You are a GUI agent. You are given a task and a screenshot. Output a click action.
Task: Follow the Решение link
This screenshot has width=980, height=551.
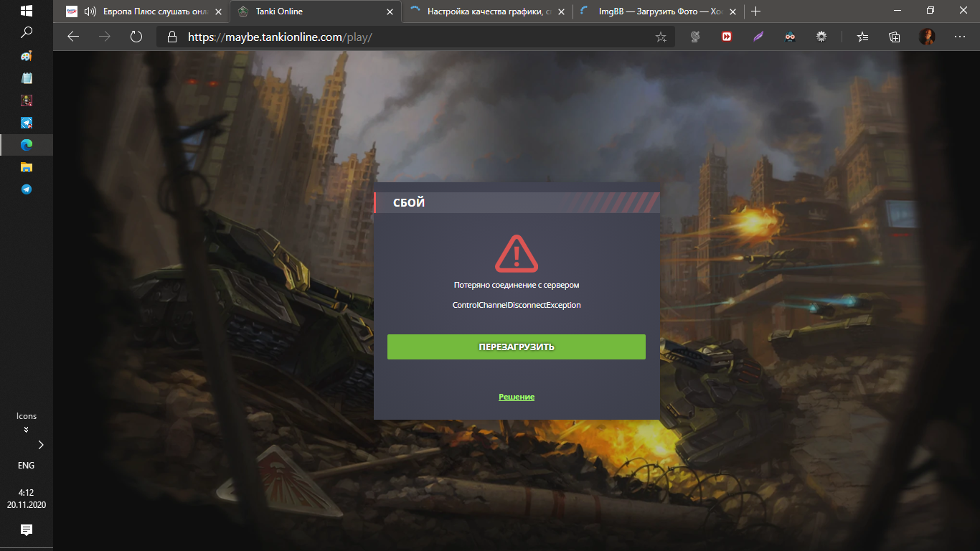(x=517, y=397)
